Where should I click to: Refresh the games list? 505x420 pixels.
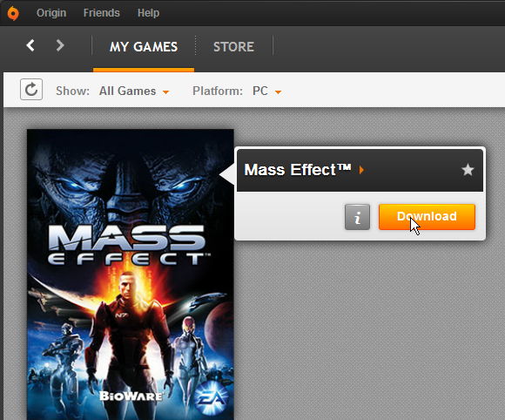tap(31, 89)
